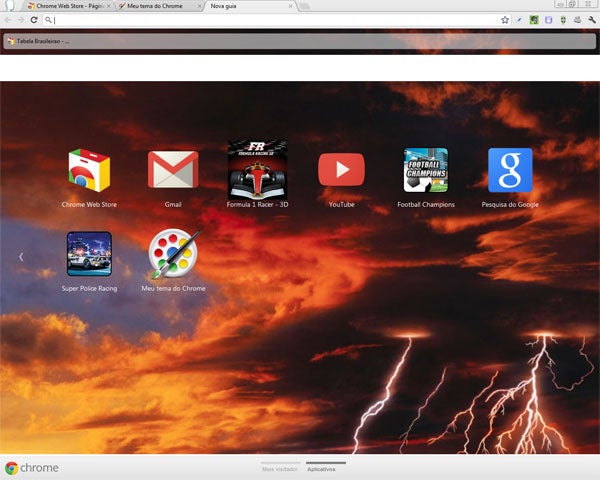Screen dimensions: 600x480
Task: Click the reload page button
Action: [35, 20]
